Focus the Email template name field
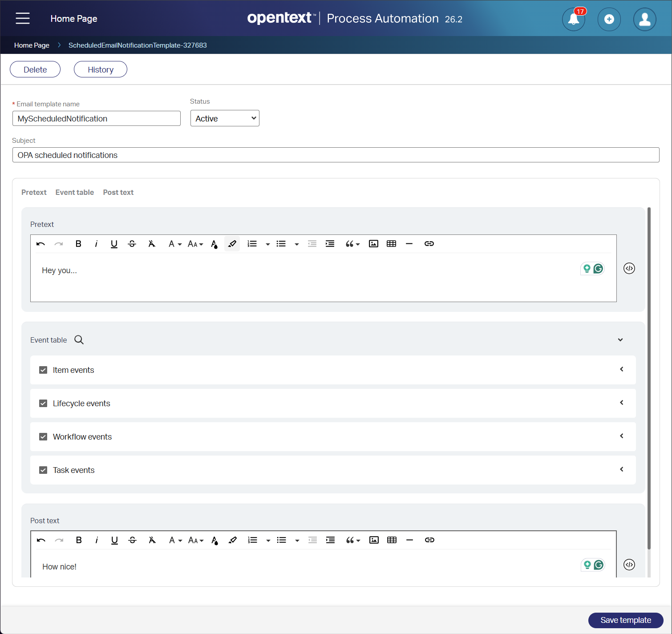Viewport: 672px width, 634px height. coord(97,118)
